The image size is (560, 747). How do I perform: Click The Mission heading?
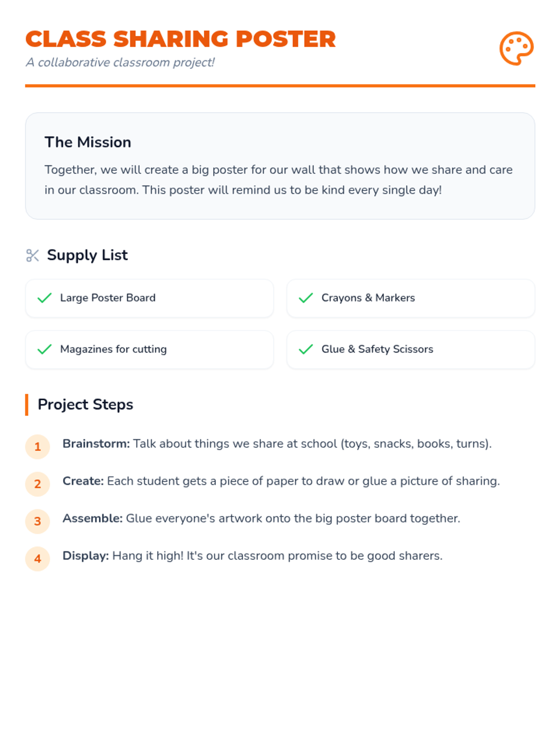(88, 142)
